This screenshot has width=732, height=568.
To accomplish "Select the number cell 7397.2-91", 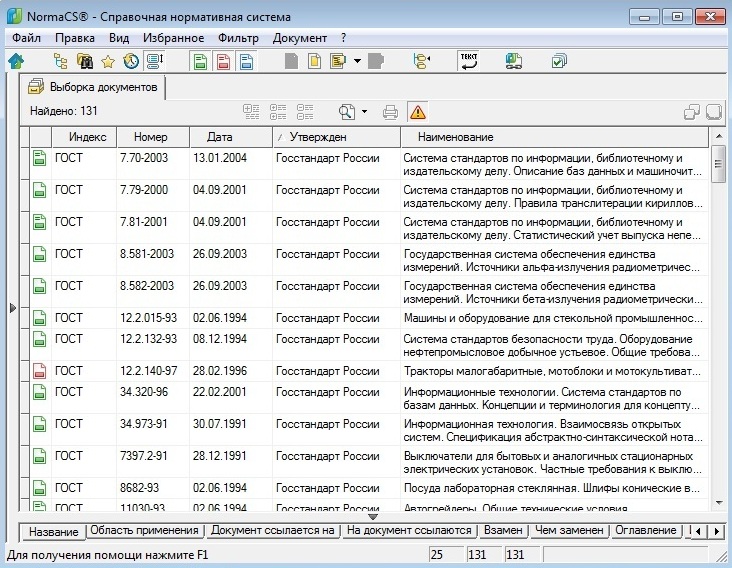I will (x=153, y=462).
